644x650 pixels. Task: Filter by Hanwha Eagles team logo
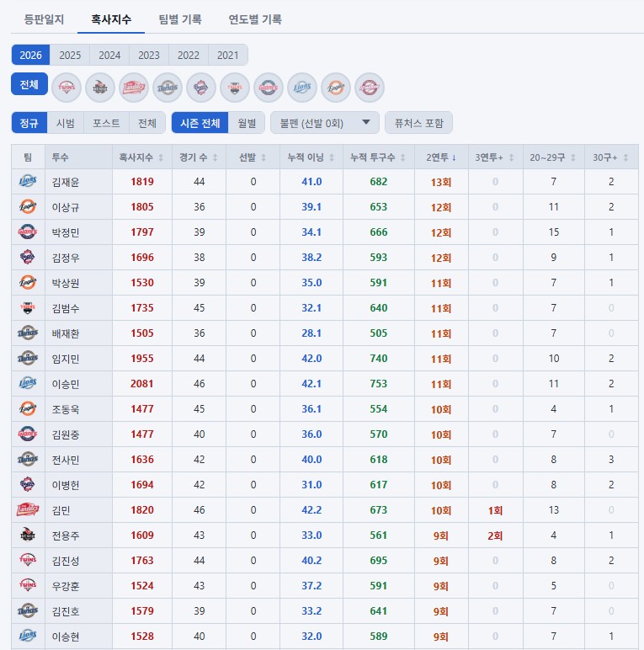(x=336, y=88)
